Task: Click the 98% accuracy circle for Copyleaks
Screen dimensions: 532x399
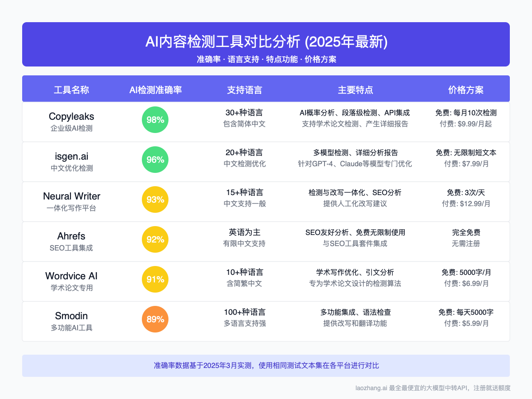Action: [155, 120]
